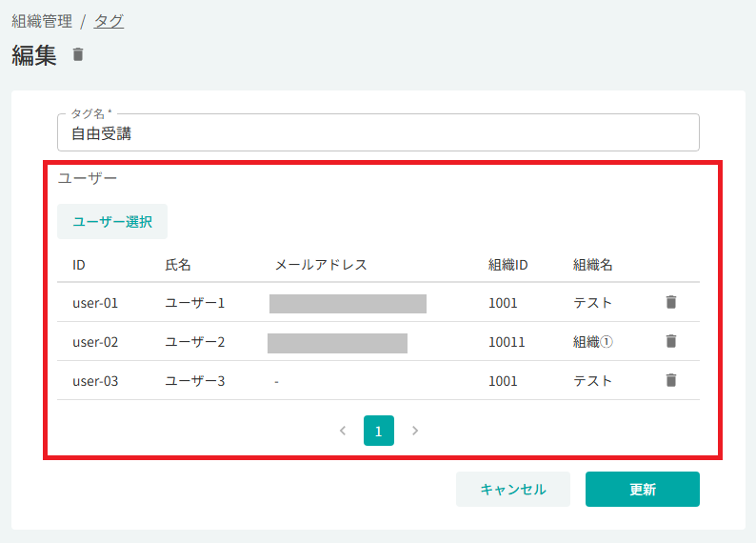Select the user-01 ID cell

95,303
